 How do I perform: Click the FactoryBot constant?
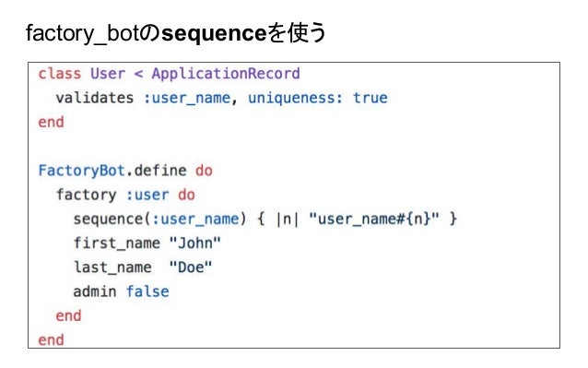pos(81,171)
